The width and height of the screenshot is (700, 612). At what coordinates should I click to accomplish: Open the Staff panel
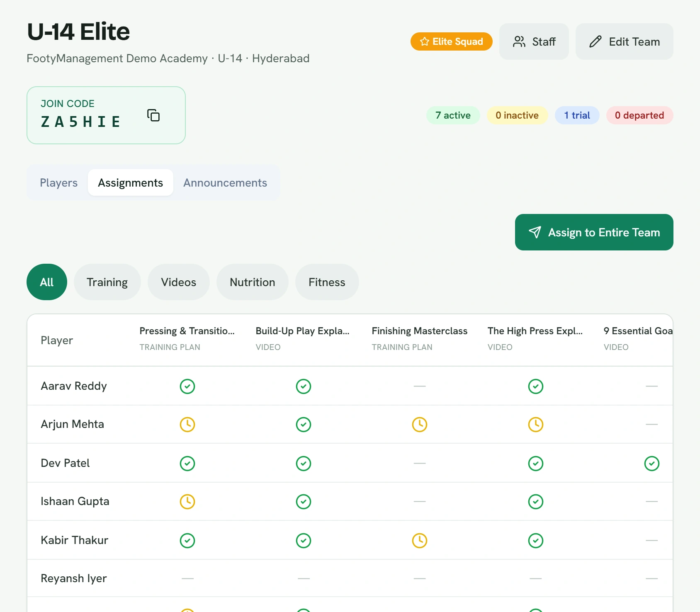click(534, 41)
